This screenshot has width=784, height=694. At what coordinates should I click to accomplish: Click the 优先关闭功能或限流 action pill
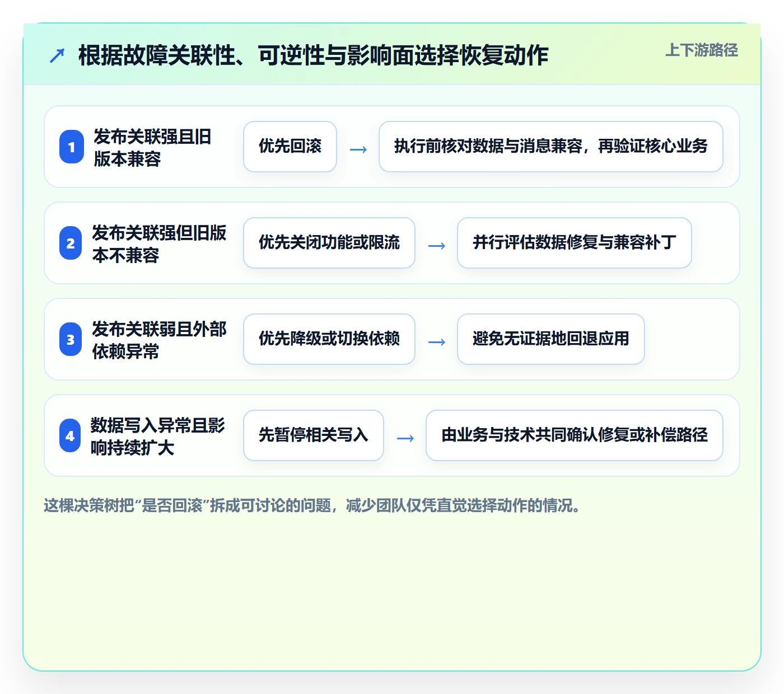click(329, 243)
